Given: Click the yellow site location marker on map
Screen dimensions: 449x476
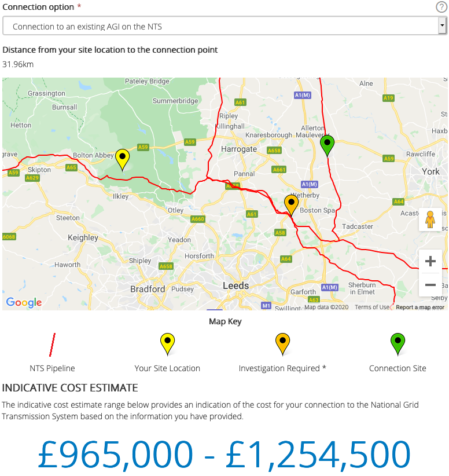Looking at the screenshot, I should pos(122,158).
